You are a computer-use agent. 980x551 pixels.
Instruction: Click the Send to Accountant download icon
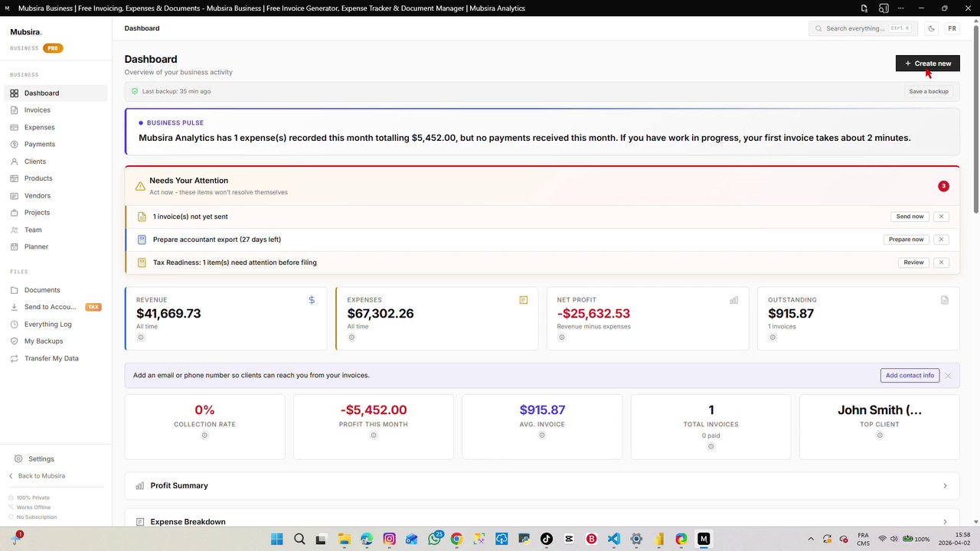click(x=15, y=307)
